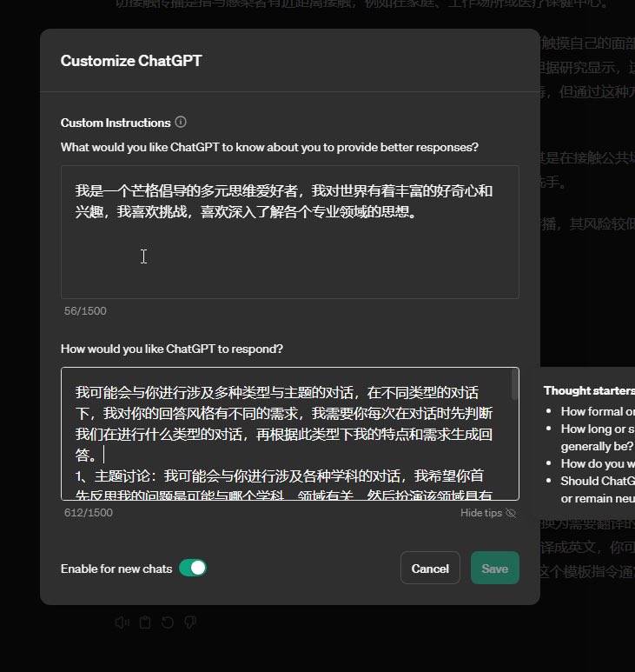The image size is (635, 672).
Task: Click the read aloud speaker icon below dialog
Action: pyautogui.click(x=122, y=622)
